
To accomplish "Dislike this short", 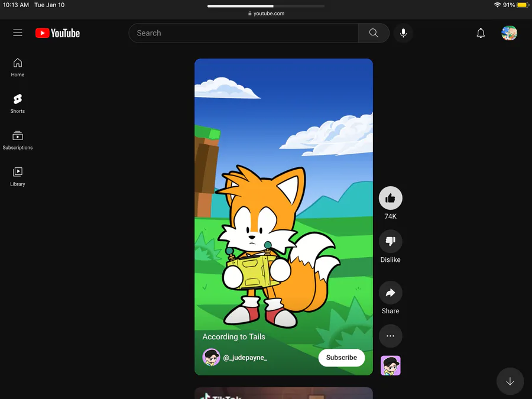I will click(390, 241).
